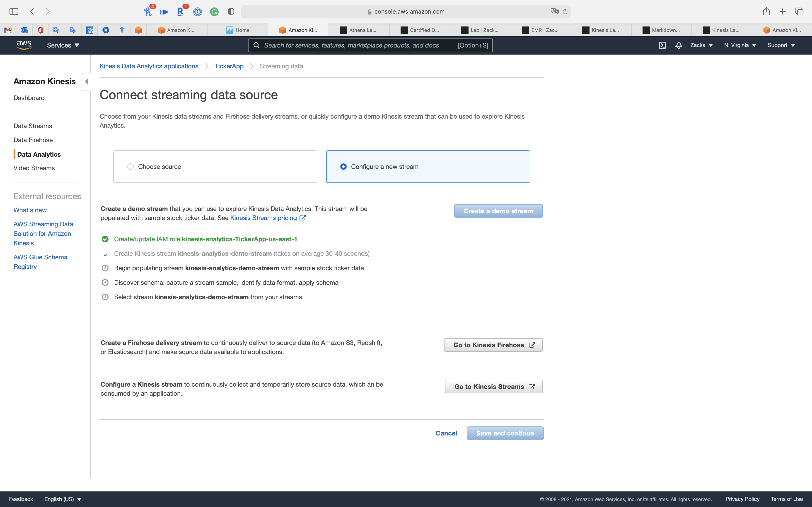
Task: Click Go to Kinesis Firehose button
Action: point(493,345)
